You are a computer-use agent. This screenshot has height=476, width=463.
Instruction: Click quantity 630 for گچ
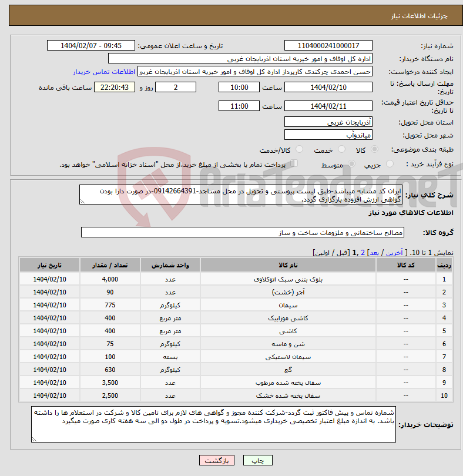click(110, 370)
